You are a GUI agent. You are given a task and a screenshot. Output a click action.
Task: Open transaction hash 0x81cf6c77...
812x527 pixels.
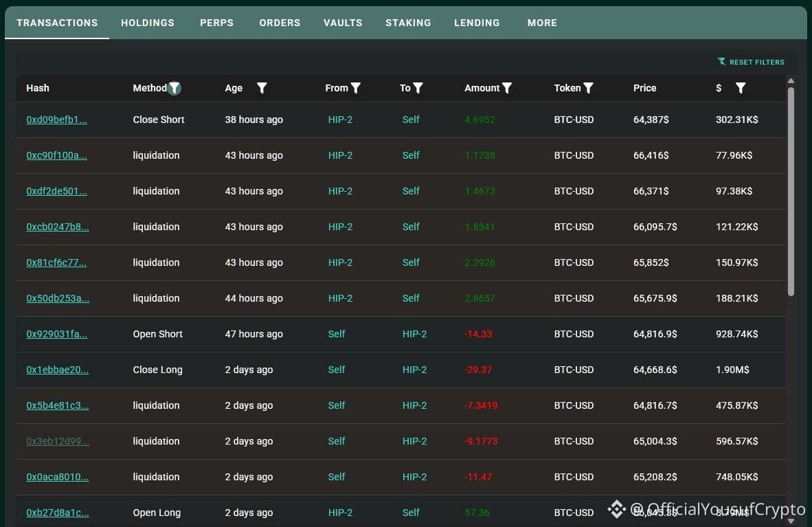tap(56, 262)
